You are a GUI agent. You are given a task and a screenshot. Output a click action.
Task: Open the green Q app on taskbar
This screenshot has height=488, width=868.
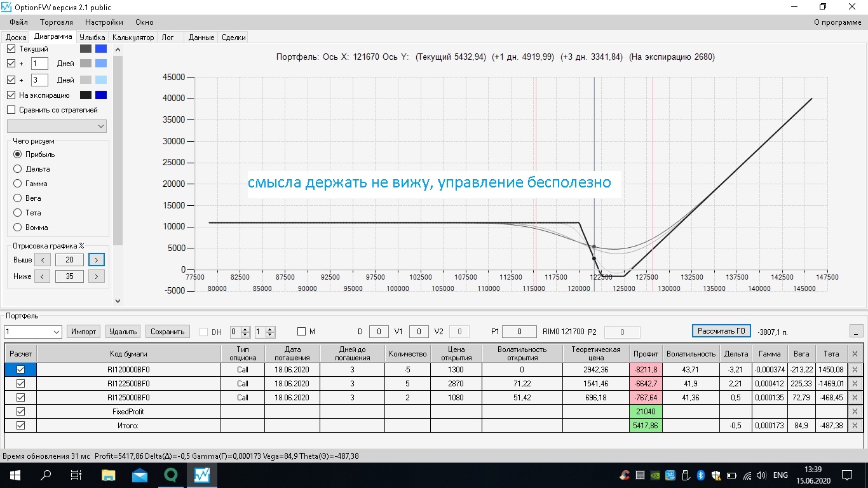coord(170,475)
